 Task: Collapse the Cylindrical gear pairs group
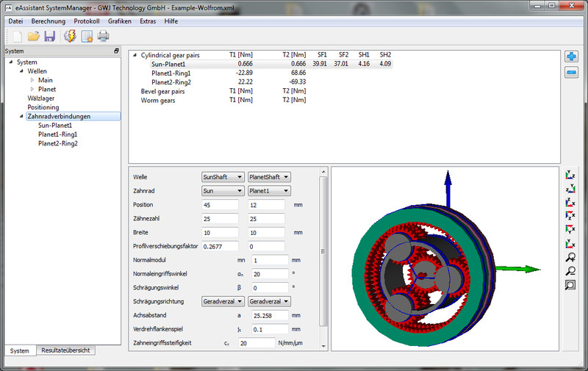pyautogui.click(x=134, y=55)
